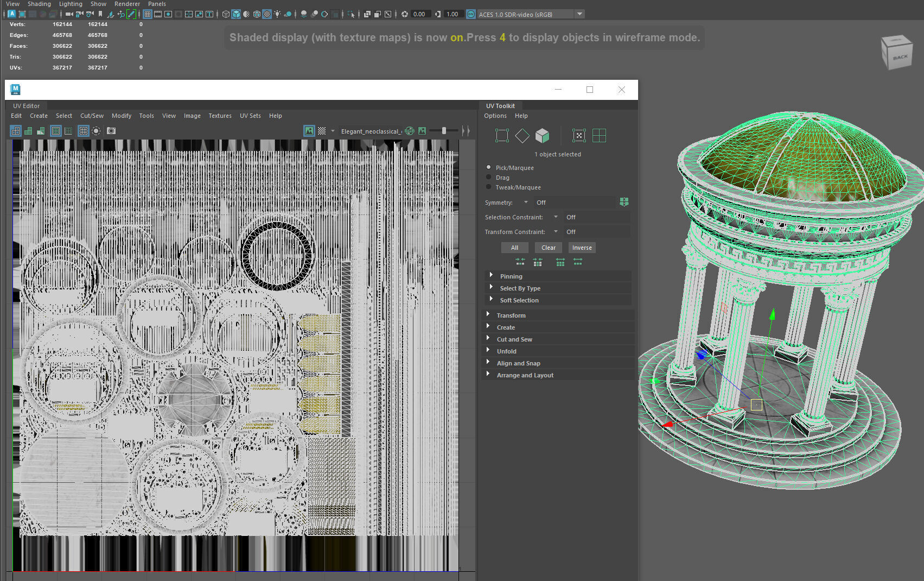
Task: Open the UV Sets menu
Action: pyautogui.click(x=250, y=116)
